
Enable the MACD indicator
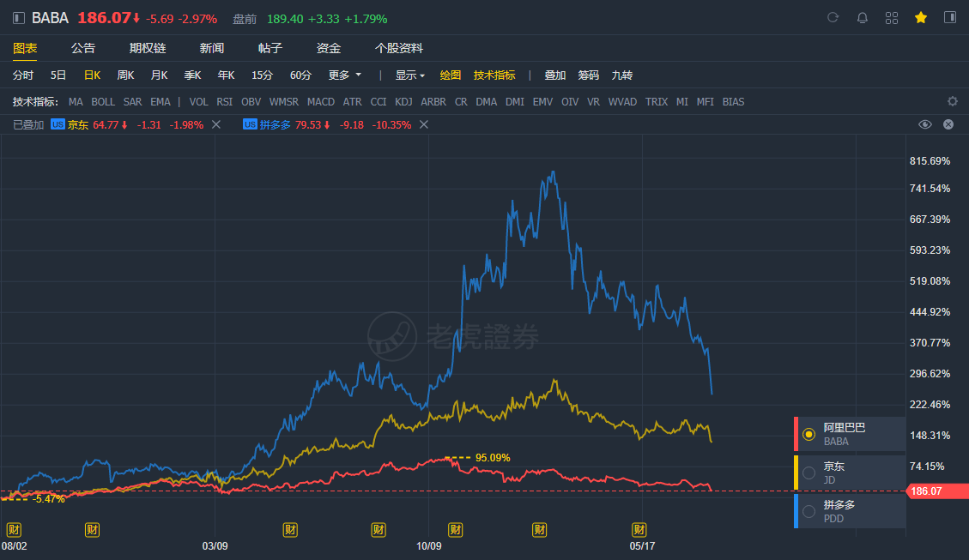(321, 102)
